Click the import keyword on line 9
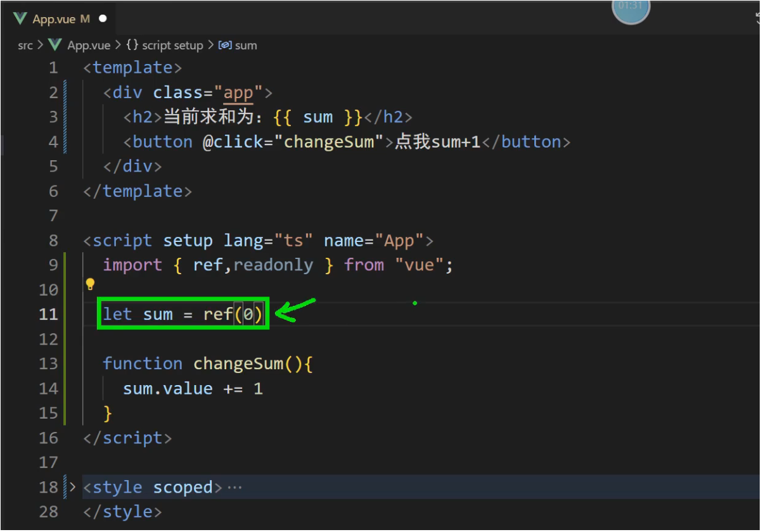 pos(132,265)
